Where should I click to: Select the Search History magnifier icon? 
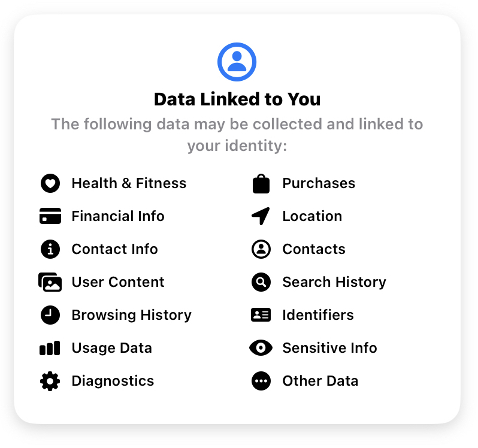(x=261, y=282)
